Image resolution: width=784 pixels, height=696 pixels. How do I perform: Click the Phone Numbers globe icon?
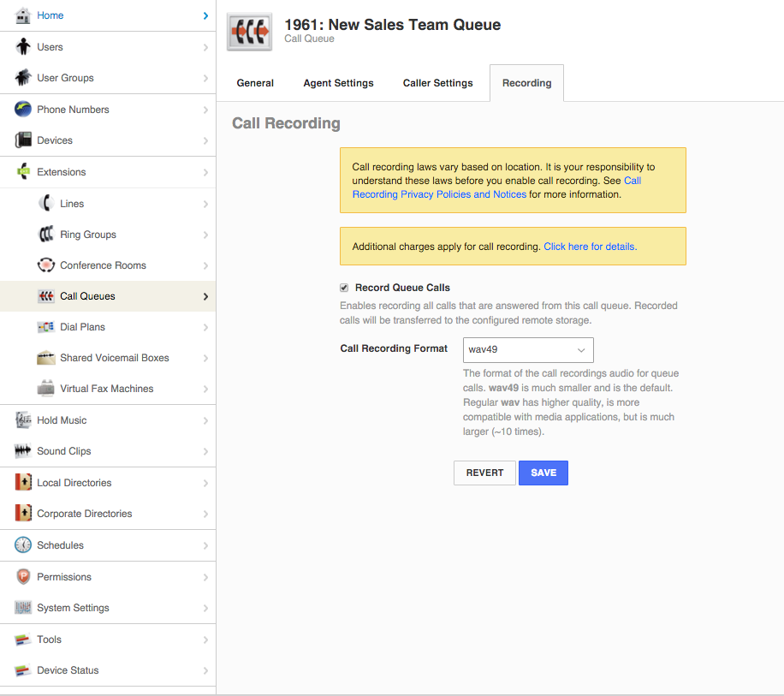23,110
